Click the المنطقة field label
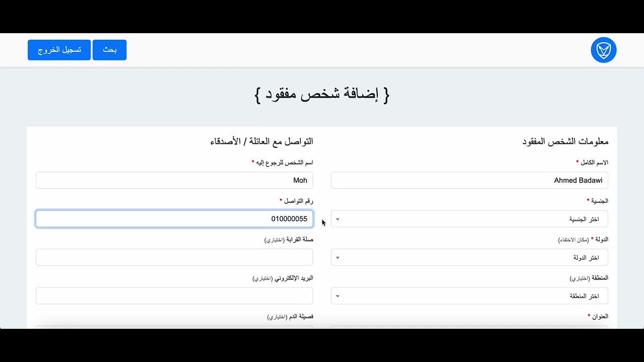 589,278
